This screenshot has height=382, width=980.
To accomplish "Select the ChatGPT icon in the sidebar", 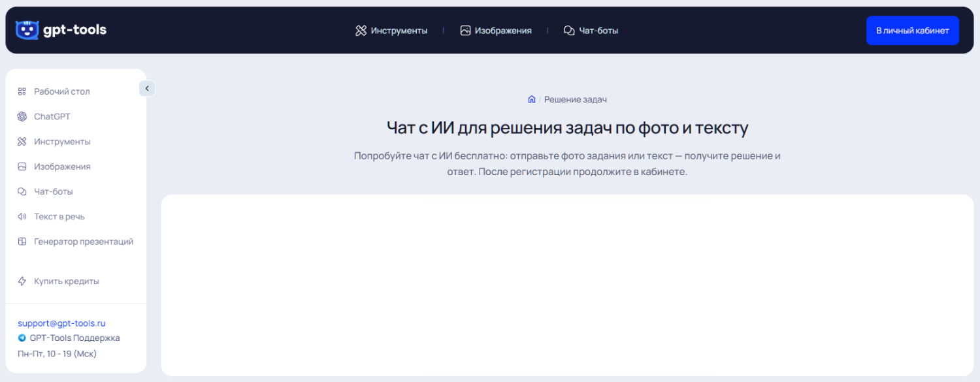I will [x=21, y=116].
